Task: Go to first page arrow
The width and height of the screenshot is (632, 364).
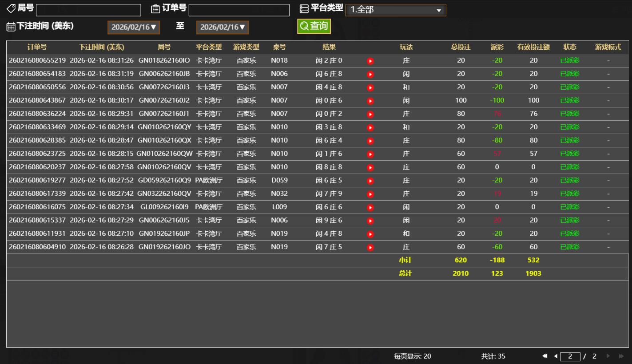Action: 545,356
